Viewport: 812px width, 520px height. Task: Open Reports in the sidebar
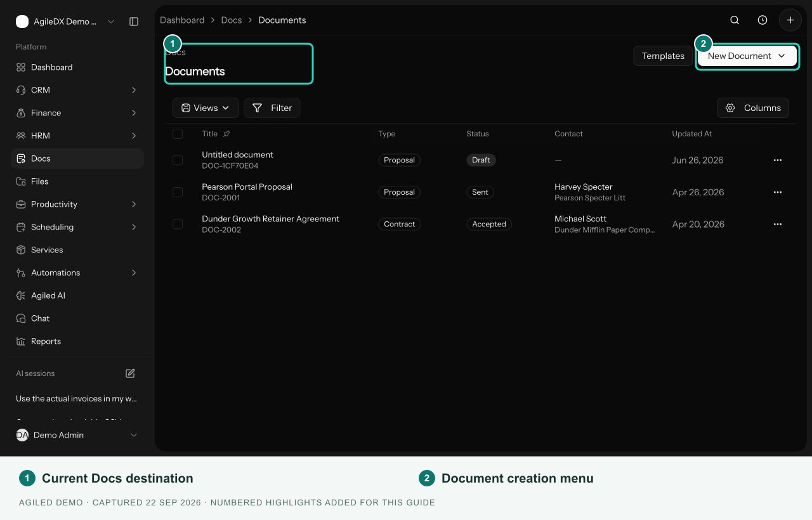[x=77, y=341]
